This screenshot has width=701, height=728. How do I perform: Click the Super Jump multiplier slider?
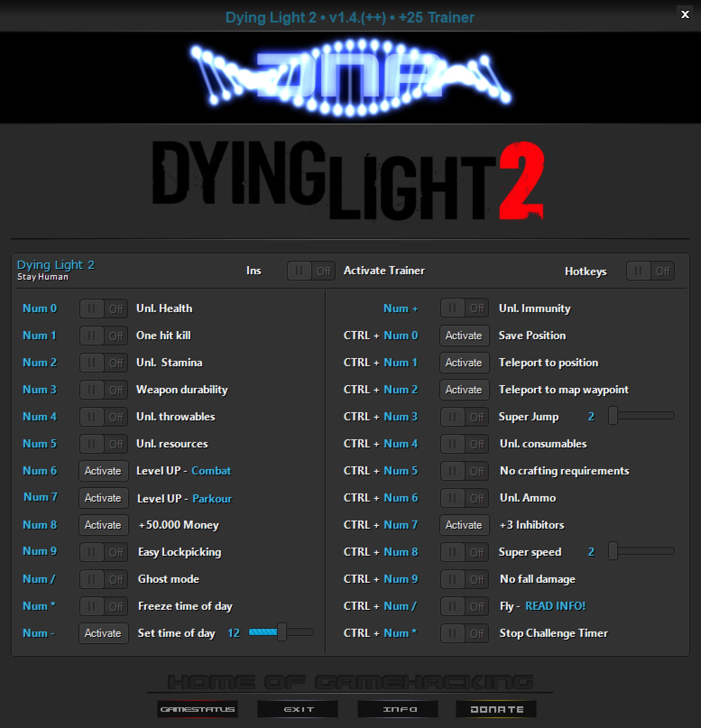click(x=641, y=415)
